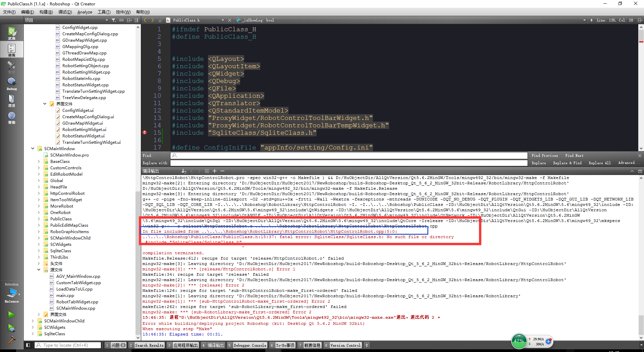Synchronize project tree with current editor
This screenshot has height=352, width=644.
(x=121, y=20)
